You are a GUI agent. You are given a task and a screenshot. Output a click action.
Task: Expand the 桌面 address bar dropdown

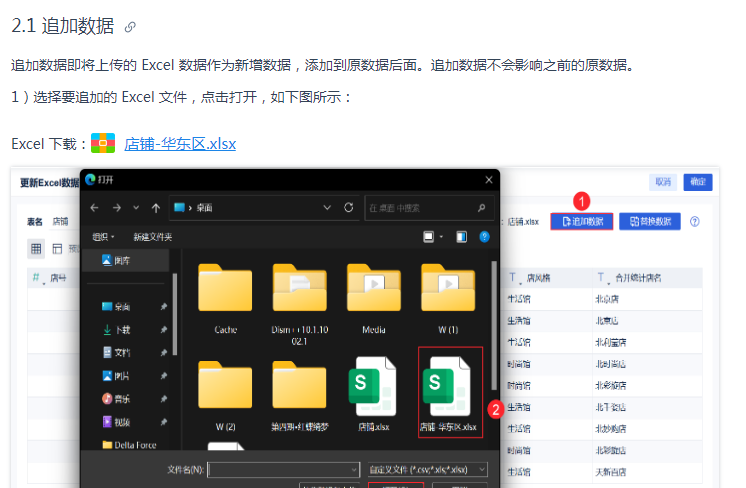click(x=327, y=207)
